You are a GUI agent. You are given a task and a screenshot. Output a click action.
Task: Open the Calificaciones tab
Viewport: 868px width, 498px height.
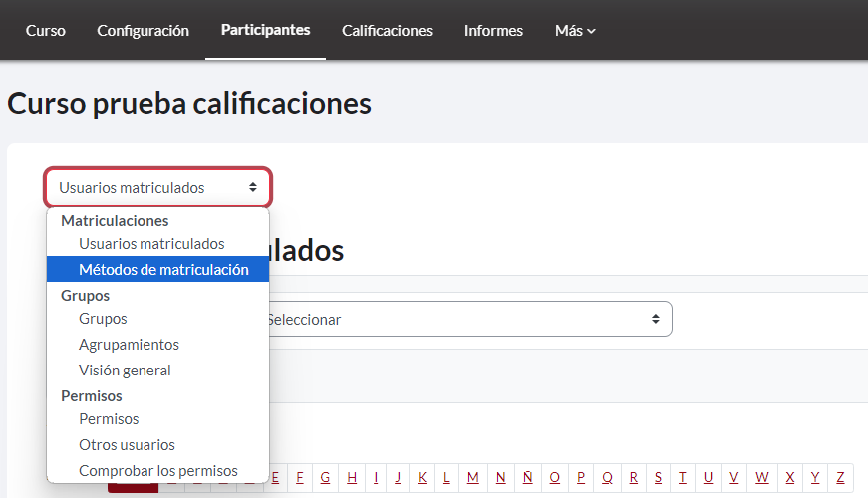(x=387, y=31)
